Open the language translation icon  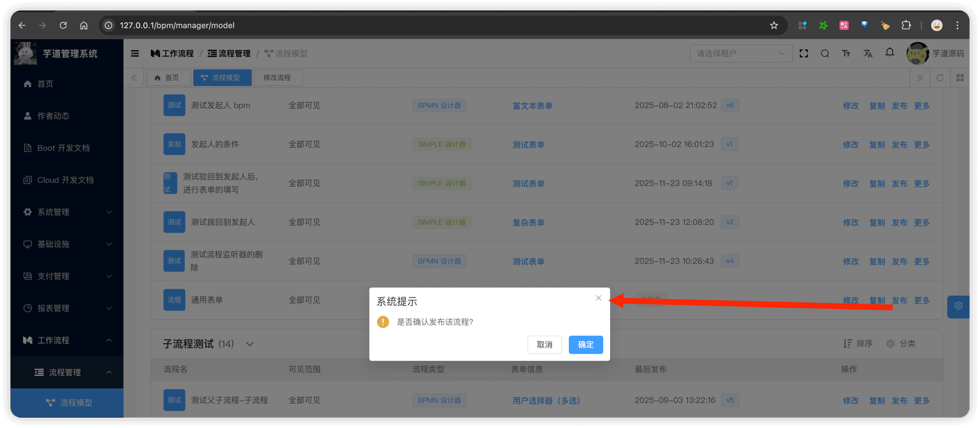[868, 53]
